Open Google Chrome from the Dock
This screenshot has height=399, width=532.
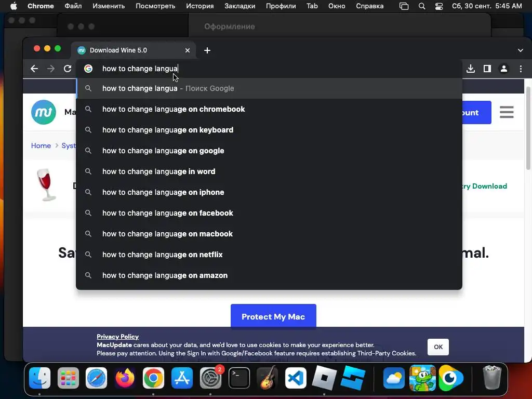point(153,378)
